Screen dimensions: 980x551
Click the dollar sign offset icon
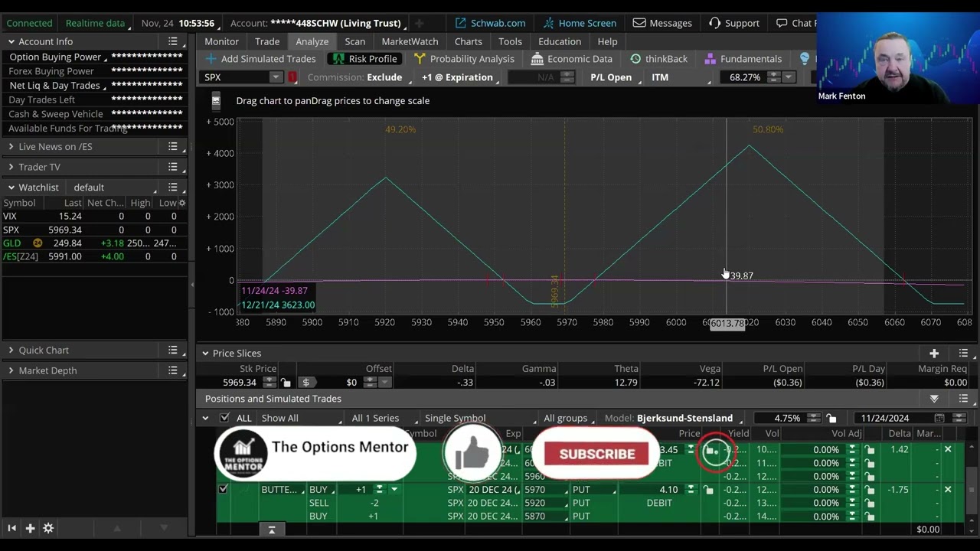306,383
